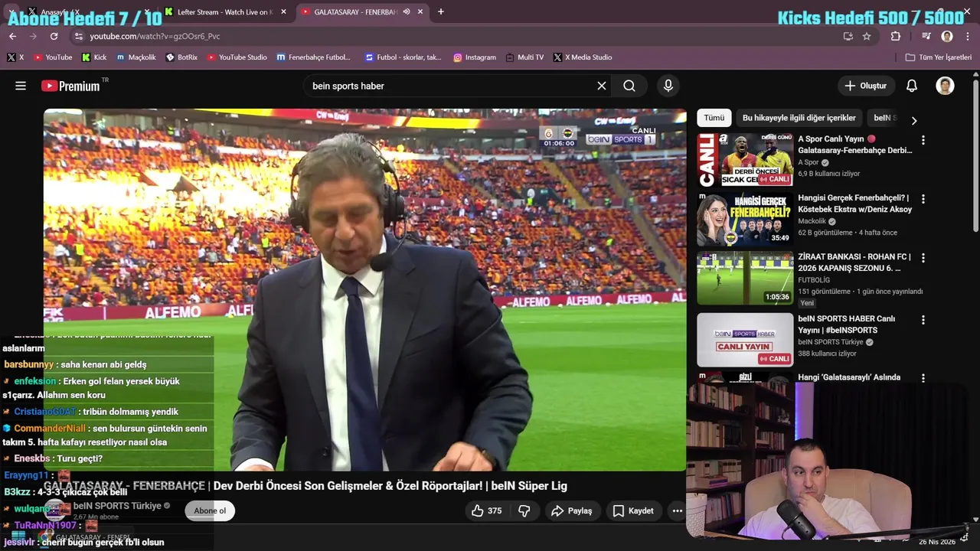The height and width of the screenshot is (551, 980).
Task: Open options for beIN SPORTS HABER Canlı Yayını
Action: point(923,320)
